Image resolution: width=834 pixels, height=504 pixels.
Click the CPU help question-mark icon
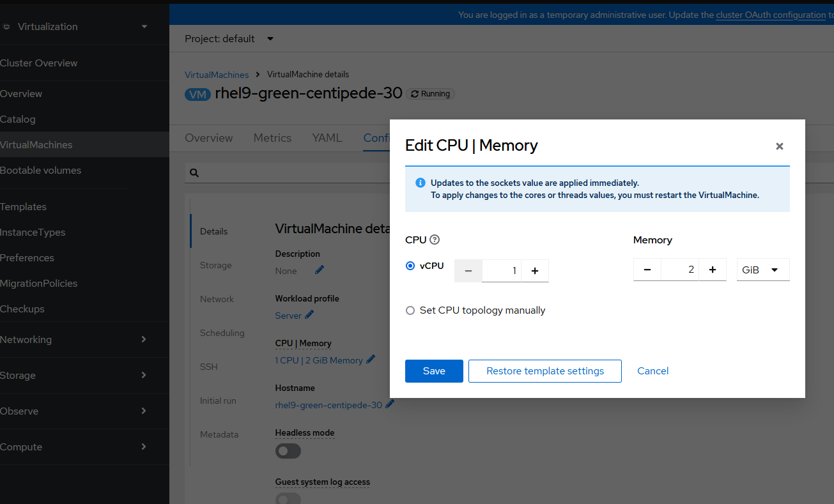(x=435, y=240)
